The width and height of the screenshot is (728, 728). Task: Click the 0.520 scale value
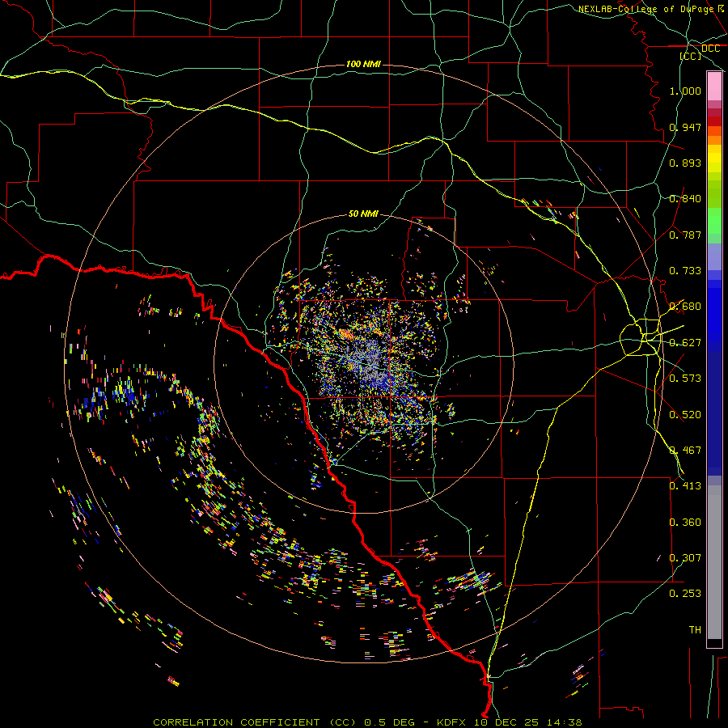[685, 415]
